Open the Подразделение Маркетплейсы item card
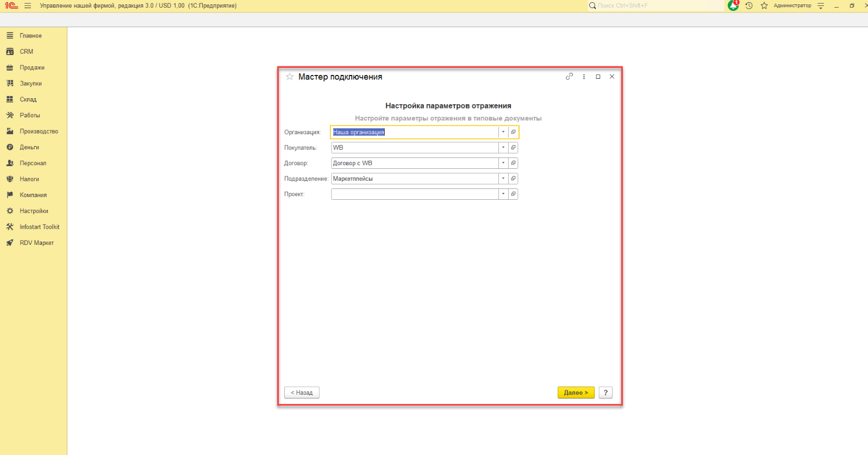868x455 pixels. [513, 179]
